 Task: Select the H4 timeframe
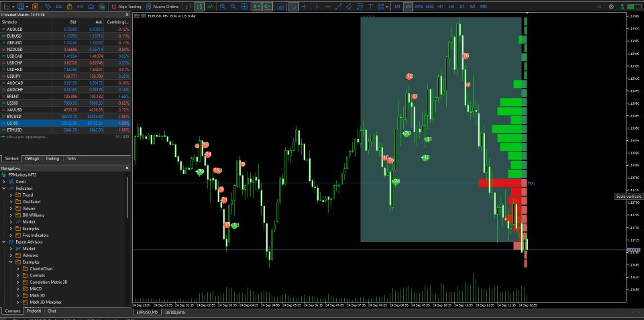[x=451, y=7]
